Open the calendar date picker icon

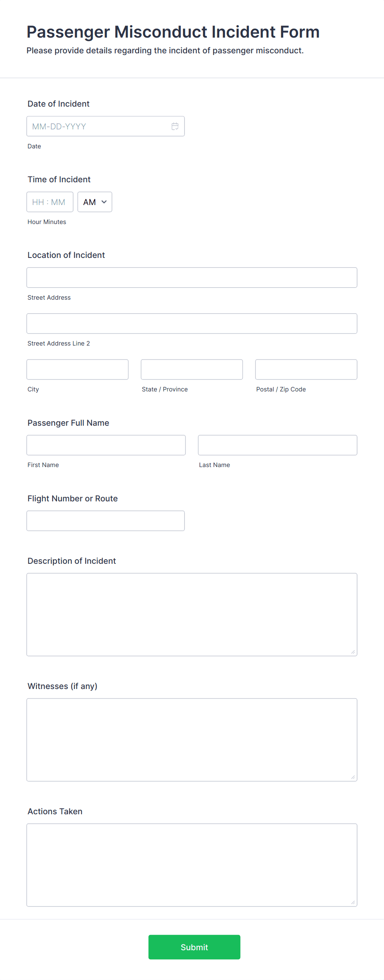pos(175,126)
